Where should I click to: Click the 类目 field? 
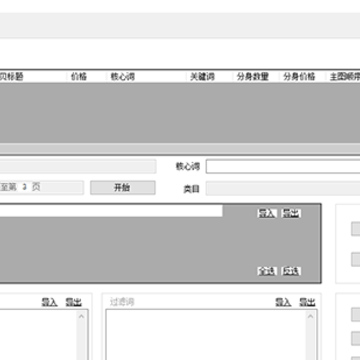283,189
